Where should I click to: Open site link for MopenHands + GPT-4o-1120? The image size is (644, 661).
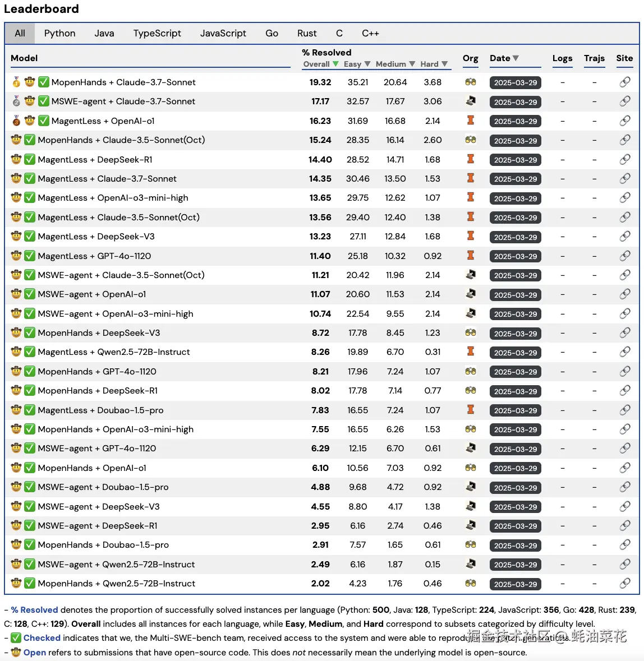(624, 371)
